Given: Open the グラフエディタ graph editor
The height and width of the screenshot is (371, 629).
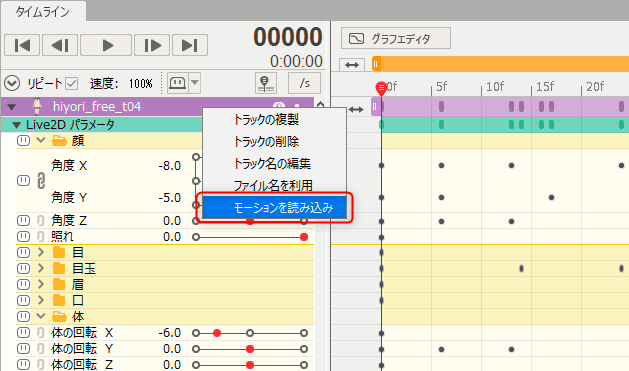Looking at the screenshot, I should (396, 39).
